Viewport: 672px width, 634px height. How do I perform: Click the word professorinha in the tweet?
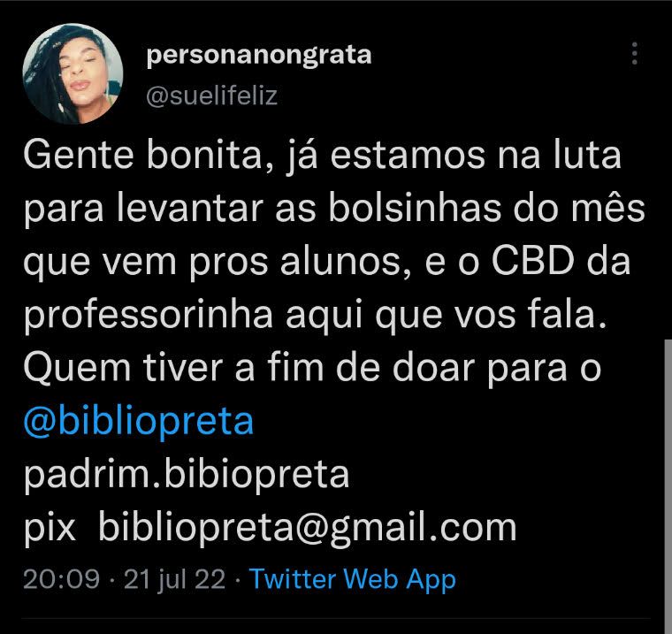tap(148, 316)
